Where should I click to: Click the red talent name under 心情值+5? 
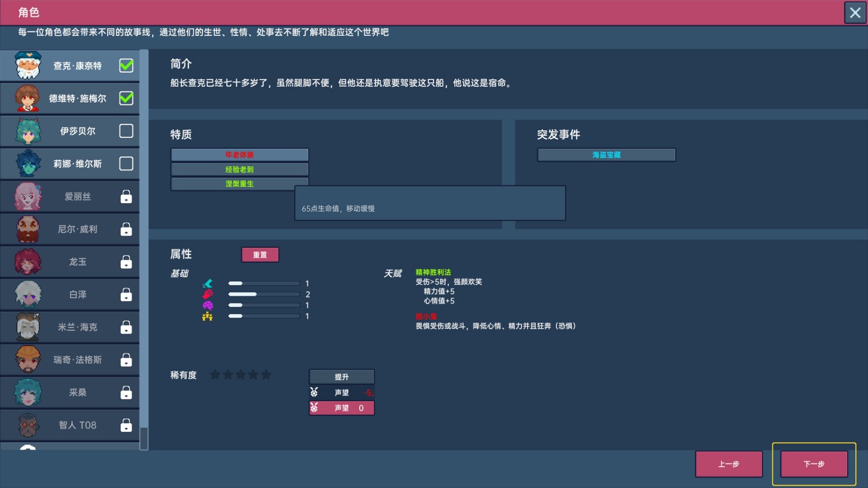point(426,316)
